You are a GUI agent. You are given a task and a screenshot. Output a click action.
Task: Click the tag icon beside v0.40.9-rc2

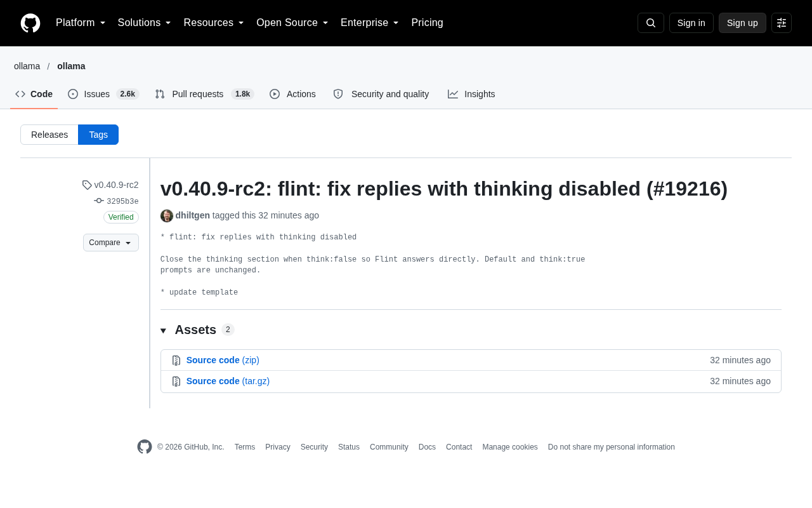[87, 185]
